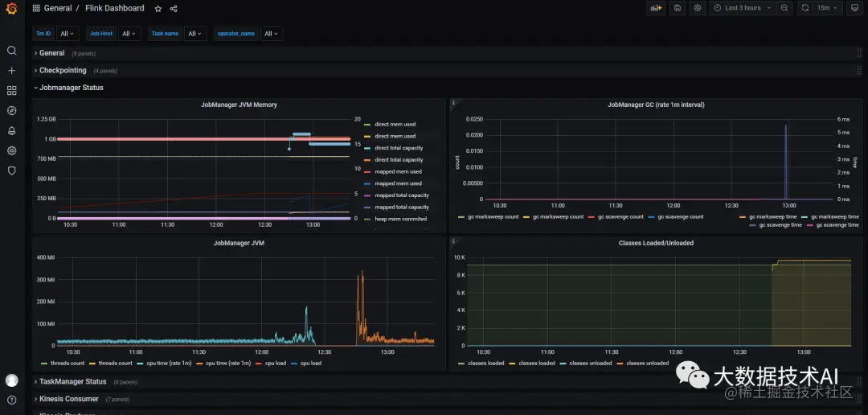The width and height of the screenshot is (868, 415).
Task: Grab the drag handle of Checkpointing row
Action: [x=859, y=70]
